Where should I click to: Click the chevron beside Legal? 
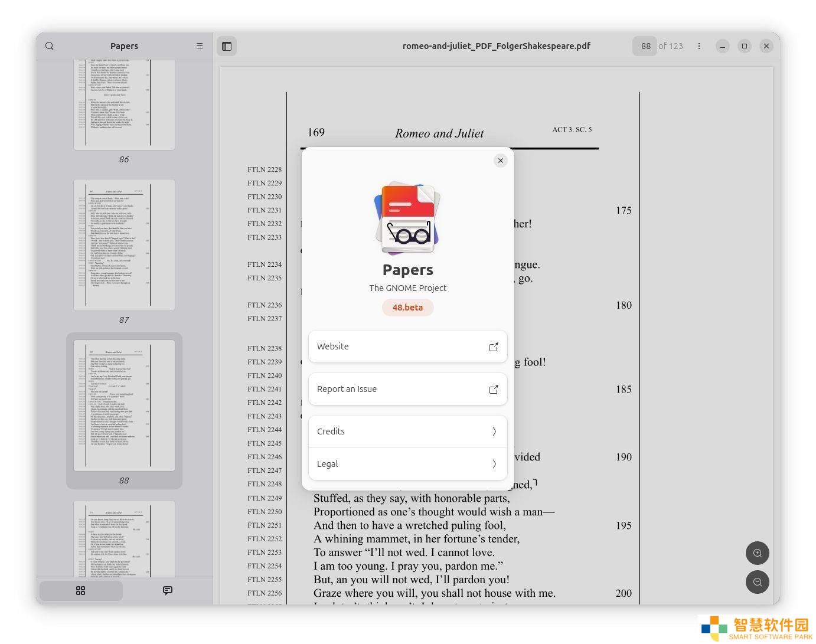coord(494,464)
